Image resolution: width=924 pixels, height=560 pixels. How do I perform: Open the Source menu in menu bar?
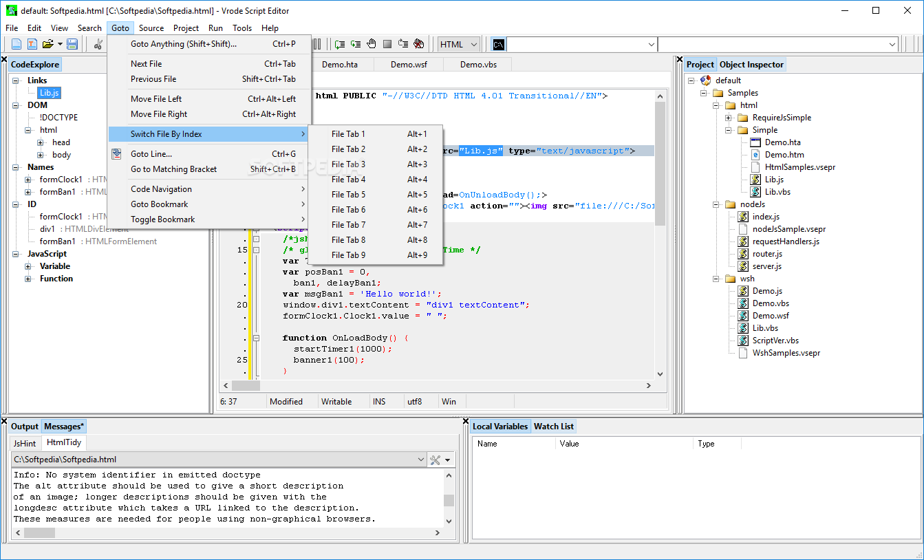[x=151, y=28]
